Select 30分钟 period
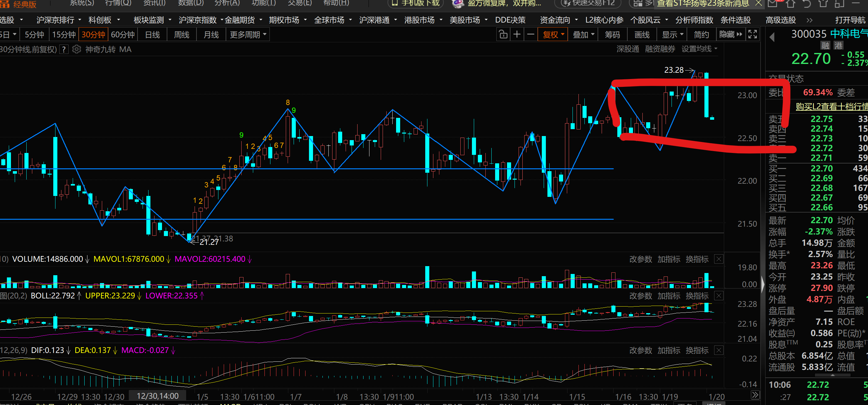Screen dimensions: 868x405 (x=93, y=35)
